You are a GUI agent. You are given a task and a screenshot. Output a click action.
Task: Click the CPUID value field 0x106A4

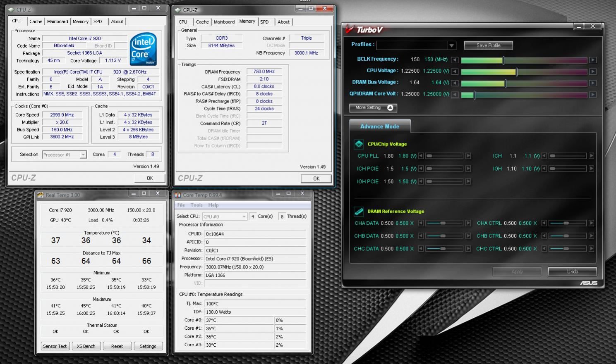tap(255, 234)
